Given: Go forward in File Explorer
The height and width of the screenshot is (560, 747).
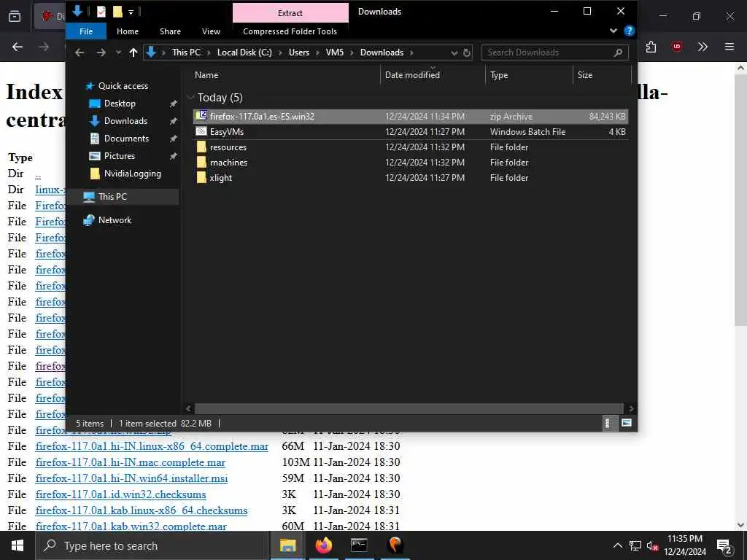Looking at the screenshot, I should pos(101,52).
